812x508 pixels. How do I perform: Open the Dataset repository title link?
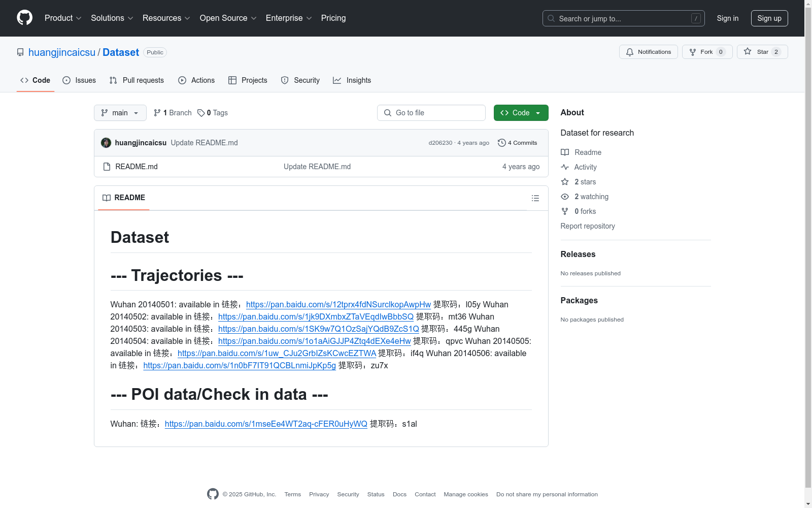(121, 52)
